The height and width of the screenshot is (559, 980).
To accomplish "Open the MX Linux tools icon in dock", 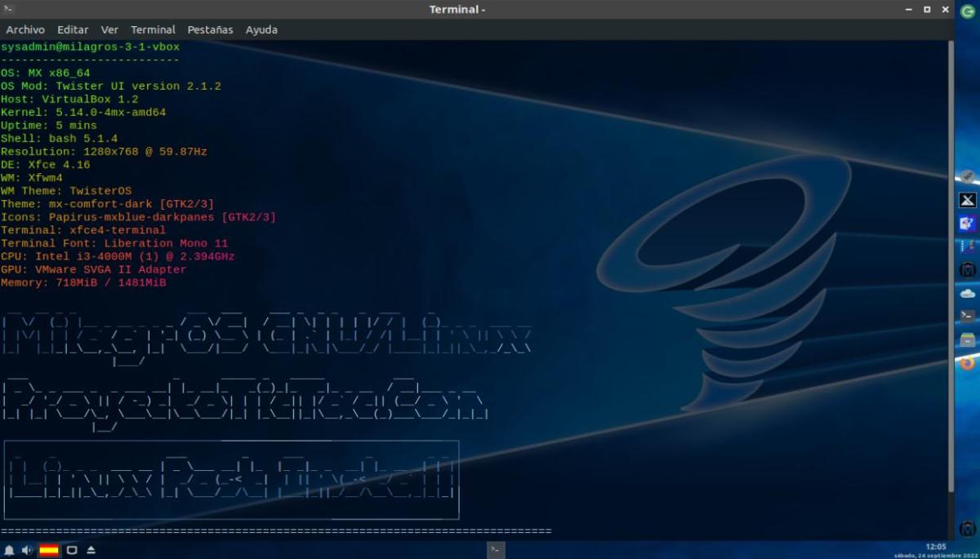I will [x=967, y=200].
